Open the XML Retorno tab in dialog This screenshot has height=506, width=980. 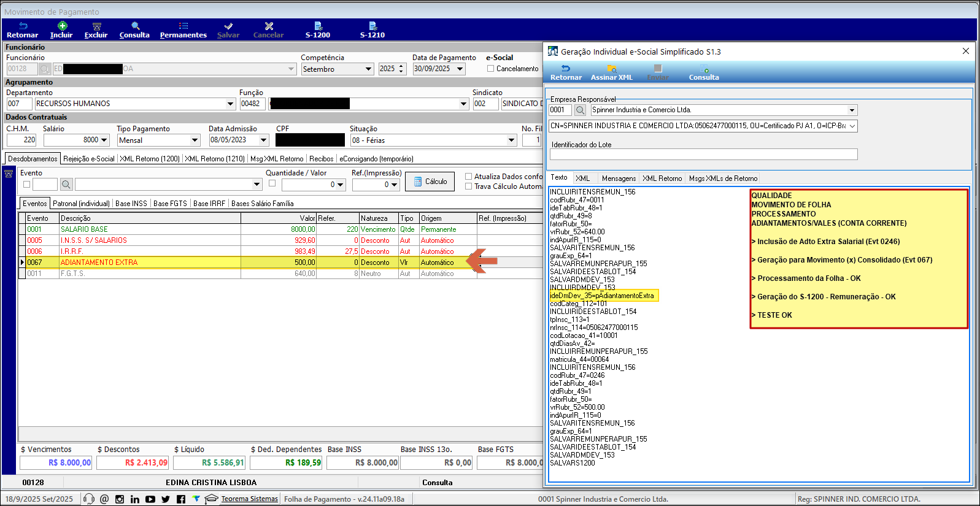point(662,178)
